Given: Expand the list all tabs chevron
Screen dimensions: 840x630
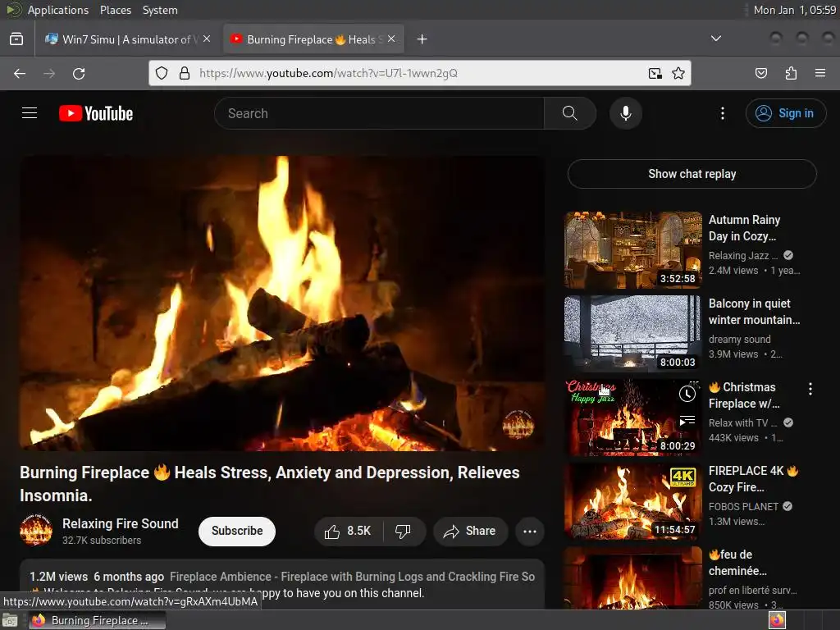Looking at the screenshot, I should click(x=715, y=39).
